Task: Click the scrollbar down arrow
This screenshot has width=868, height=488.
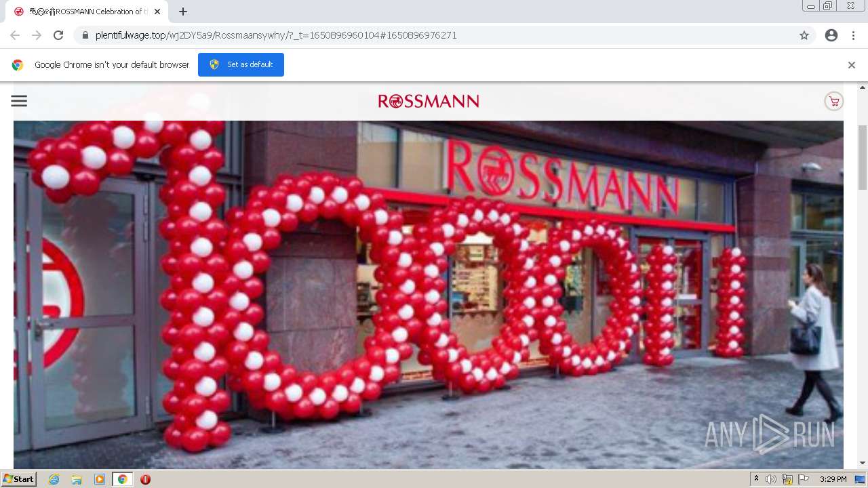Action: pos(863,463)
